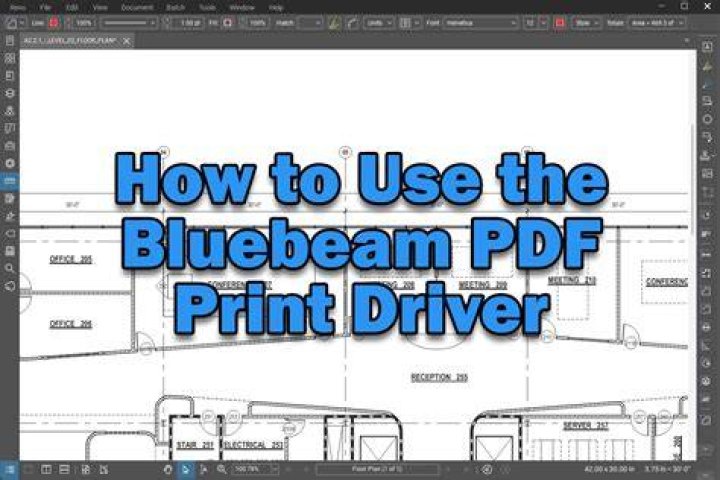Open the Help menu

tap(276, 7)
